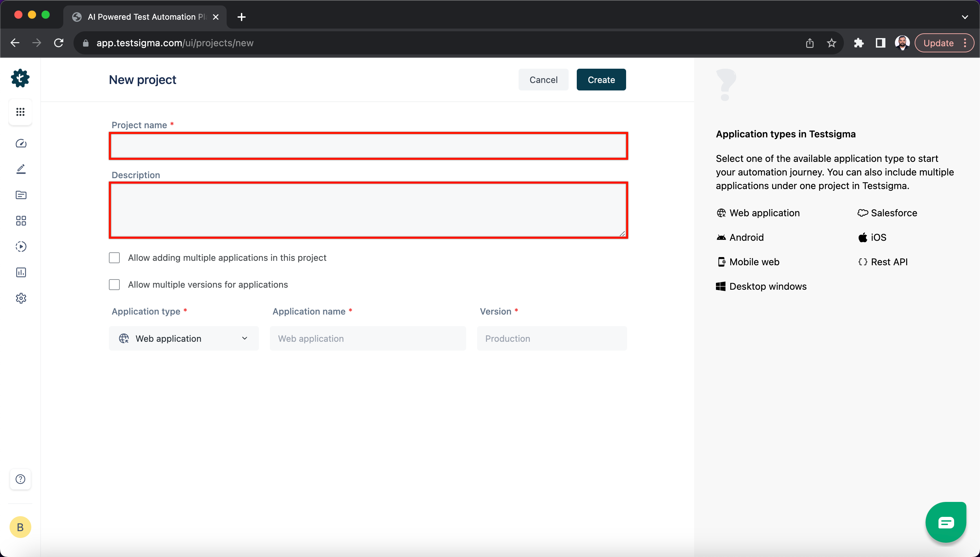Expand the tab search chevron in title bar
This screenshot has height=557, width=980.
pyautogui.click(x=965, y=17)
